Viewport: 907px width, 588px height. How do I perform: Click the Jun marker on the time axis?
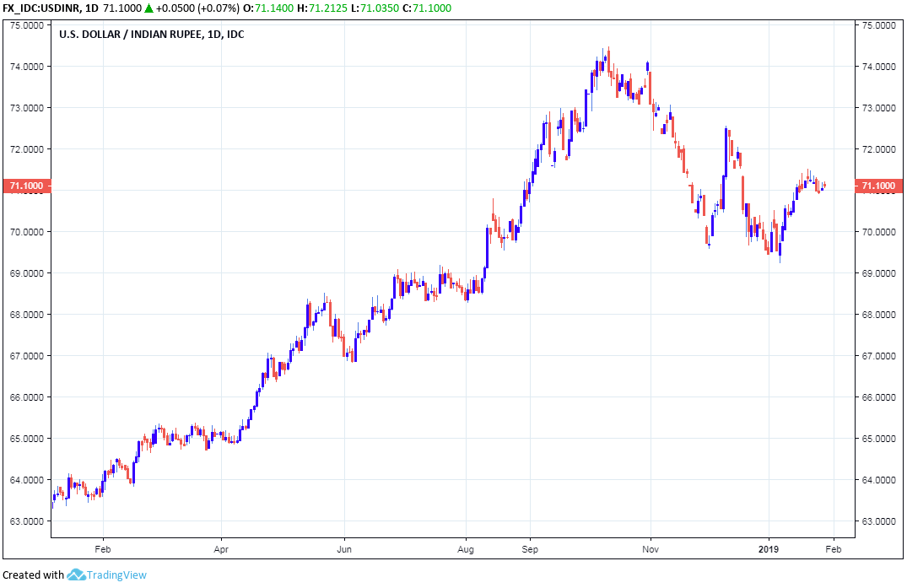point(343,548)
